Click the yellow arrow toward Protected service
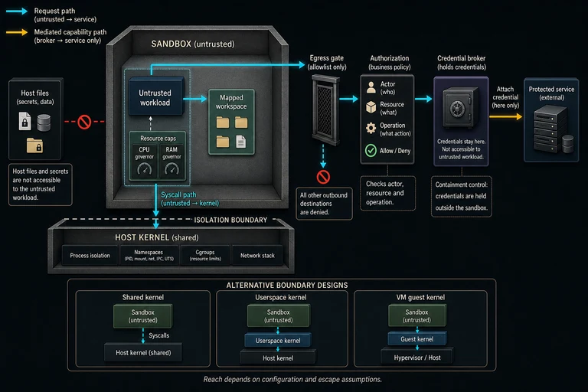 (505, 116)
